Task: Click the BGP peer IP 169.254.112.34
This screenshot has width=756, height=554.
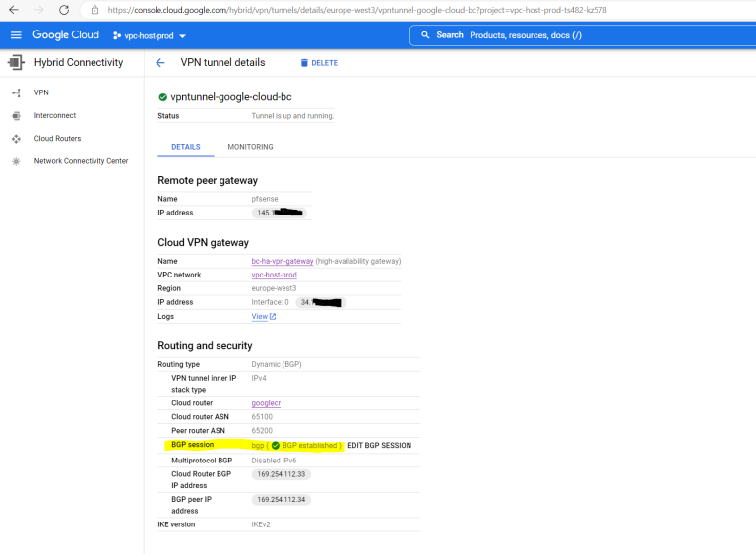Action: click(x=282, y=500)
